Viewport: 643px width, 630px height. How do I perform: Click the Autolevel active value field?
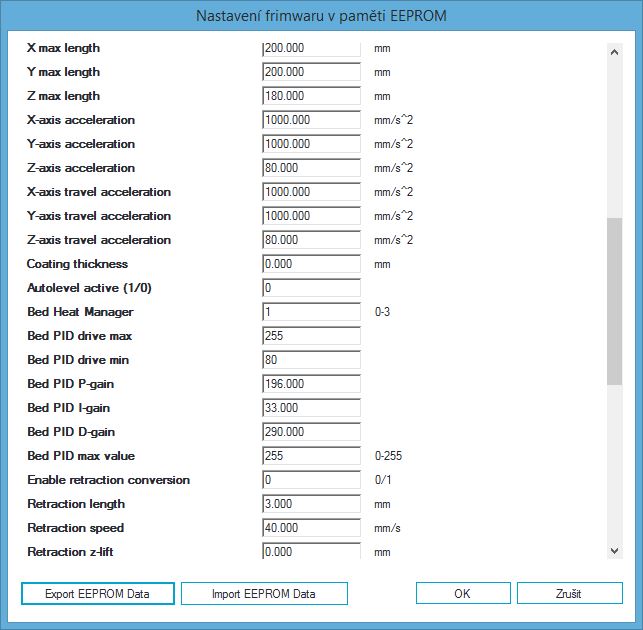[x=311, y=288]
